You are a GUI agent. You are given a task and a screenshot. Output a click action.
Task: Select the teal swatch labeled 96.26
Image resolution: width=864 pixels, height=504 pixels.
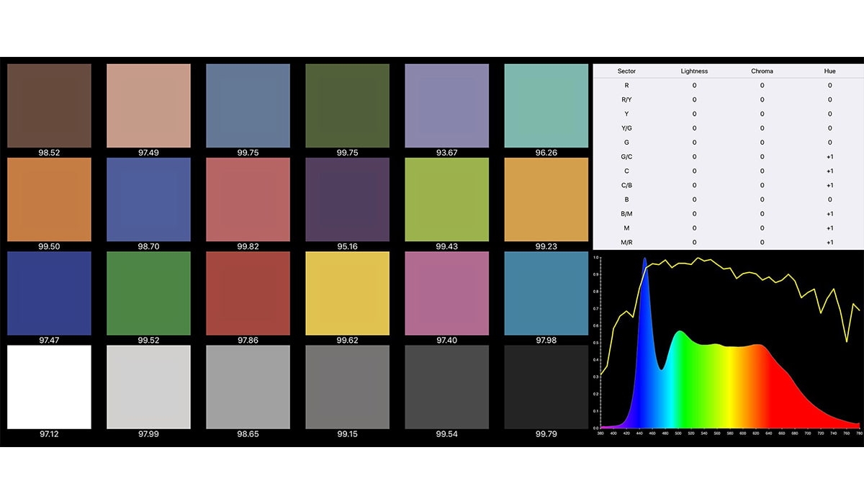(x=546, y=106)
